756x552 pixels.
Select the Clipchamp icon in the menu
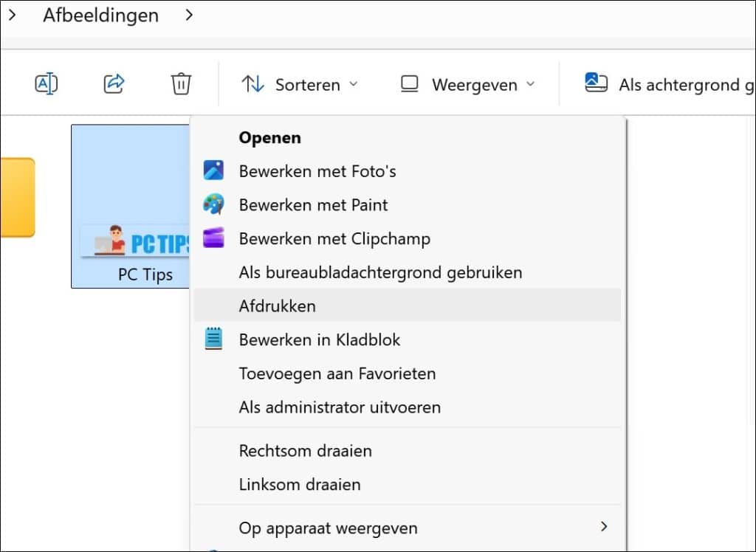click(x=214, y=238)
